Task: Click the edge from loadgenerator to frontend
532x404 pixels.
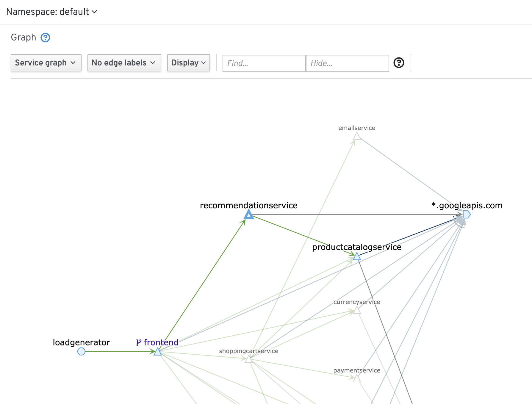Action: coord(120,351)
